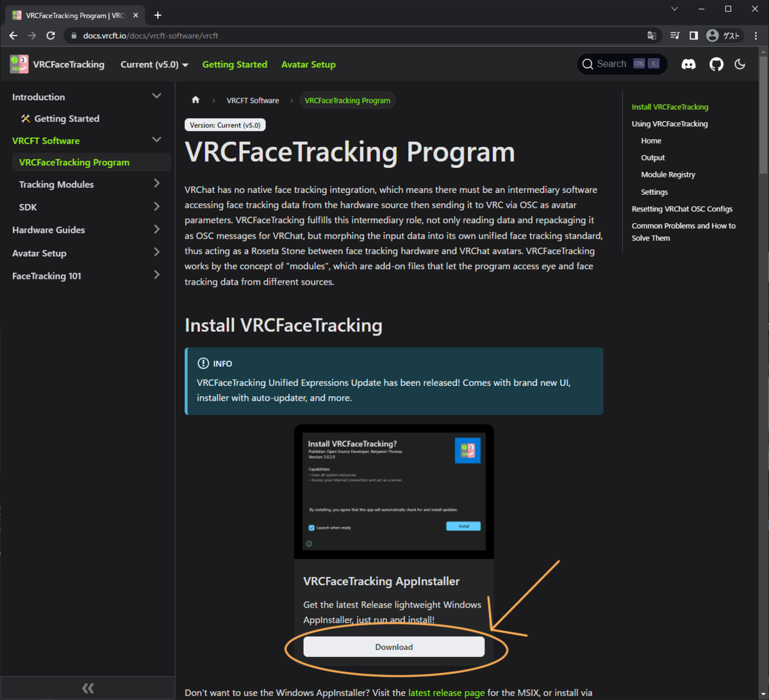
Task: Collapse sidebar with double chevron
Action: coord(88,688)
